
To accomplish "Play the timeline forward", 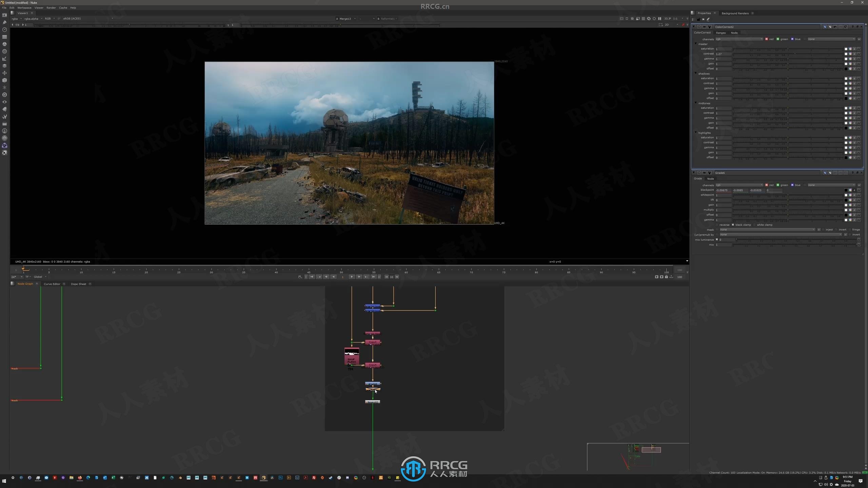I will point(352,277).
